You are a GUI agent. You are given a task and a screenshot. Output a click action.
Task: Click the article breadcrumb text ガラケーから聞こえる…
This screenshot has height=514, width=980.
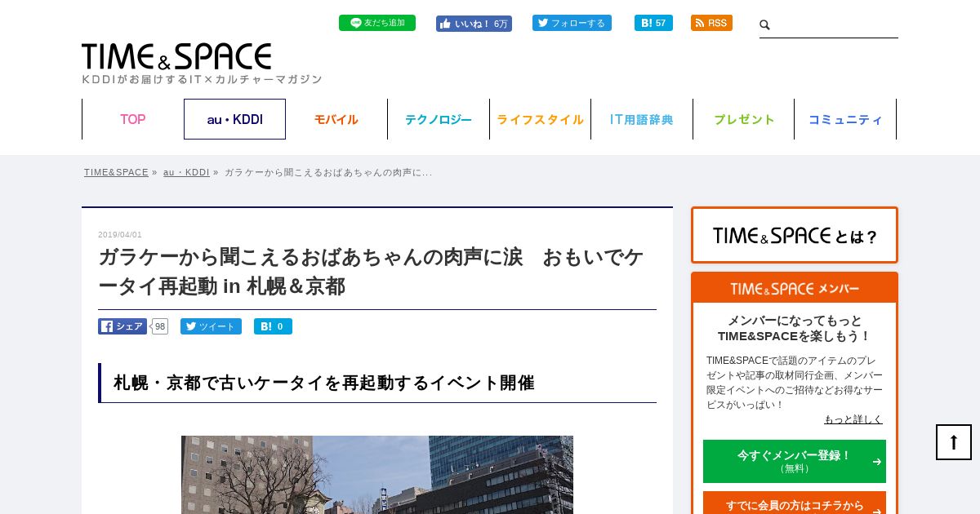[x=328, y=172]
